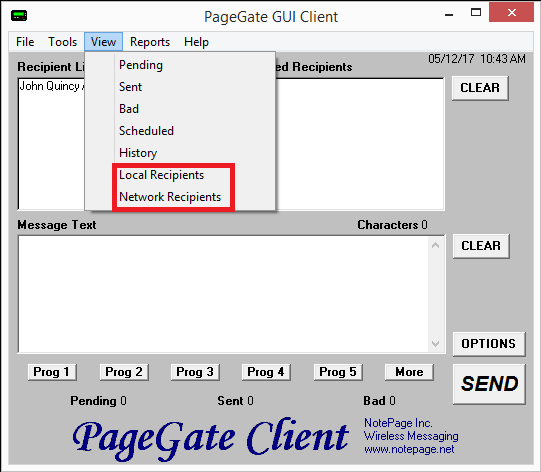Select Local Recipients menu entry
The height and width of the screenshot is (472, 541).
(180, 175)
